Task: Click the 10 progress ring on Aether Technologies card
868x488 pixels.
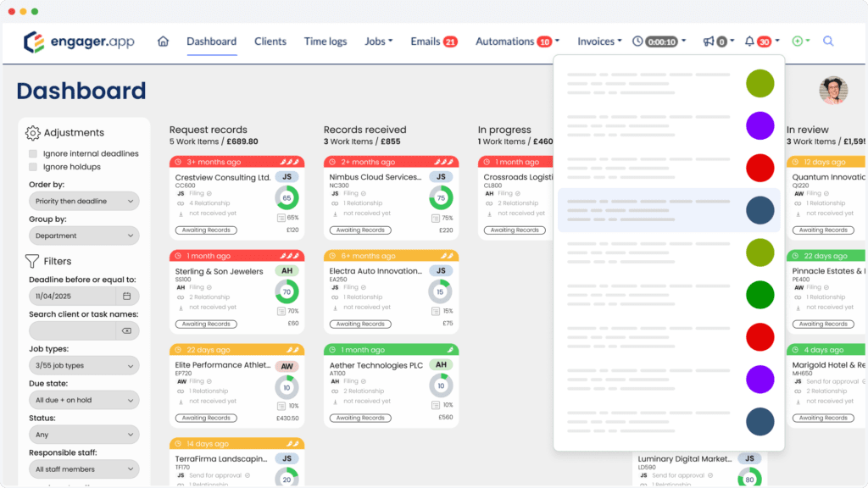Action: point(441,385)
